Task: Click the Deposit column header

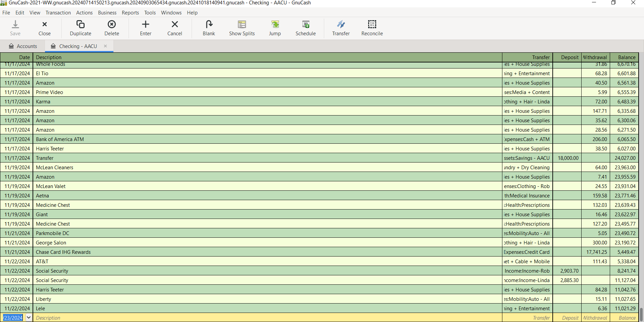Action: coord(567,57)
